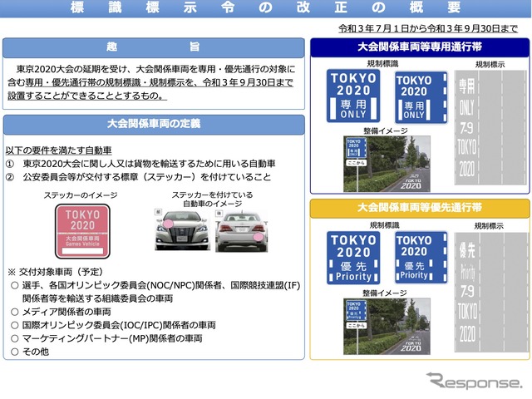Click the small 前 label on front car
532x399 pixels.
[x=158, y=212]
